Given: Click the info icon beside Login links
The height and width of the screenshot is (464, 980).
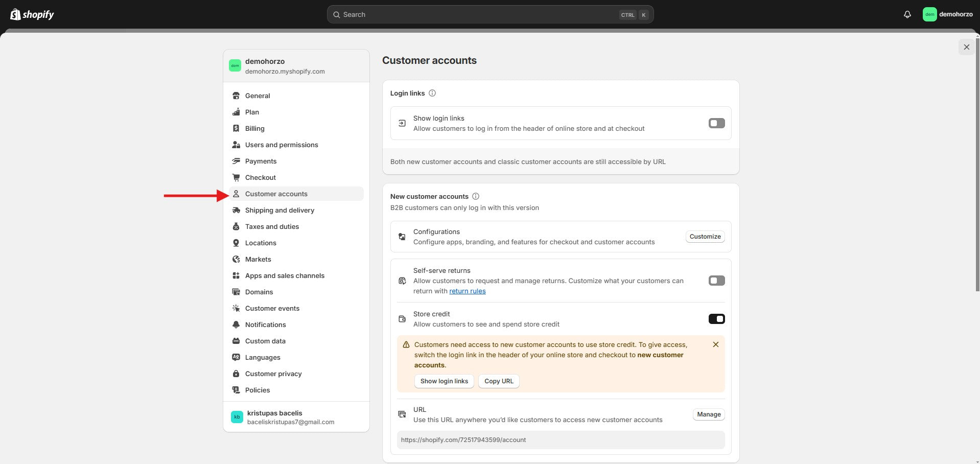Looking at the screenshot, I should click(x=432, y=93).
